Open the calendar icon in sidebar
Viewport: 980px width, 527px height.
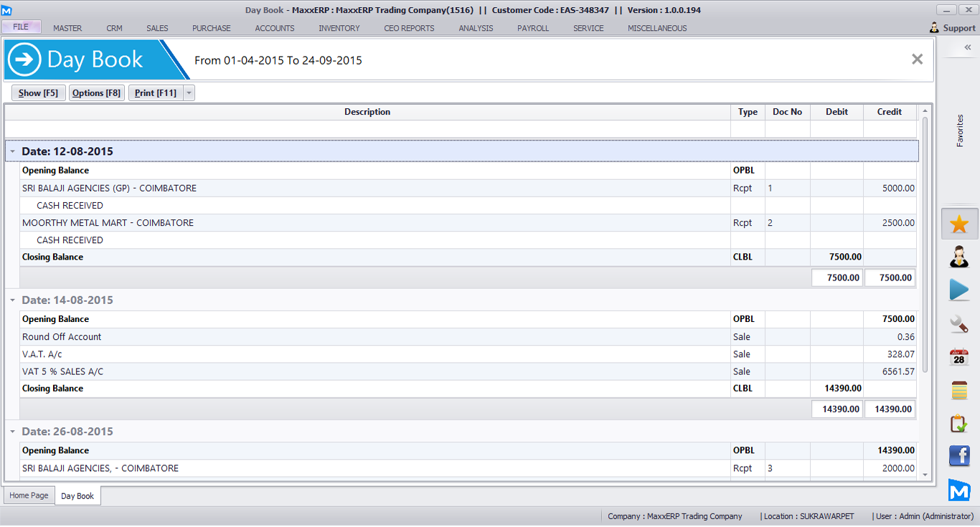coord(959,357)
